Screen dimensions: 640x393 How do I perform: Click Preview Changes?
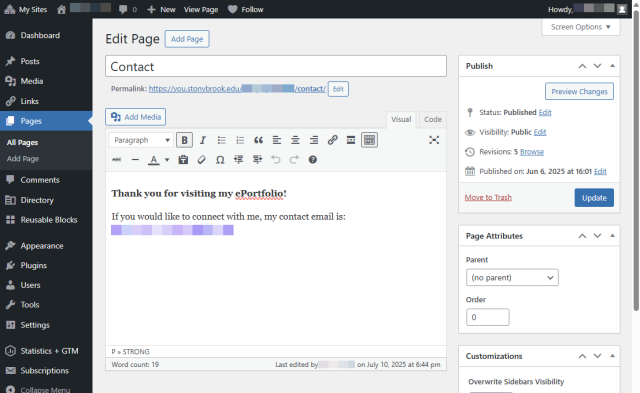(x=579, y=91)
